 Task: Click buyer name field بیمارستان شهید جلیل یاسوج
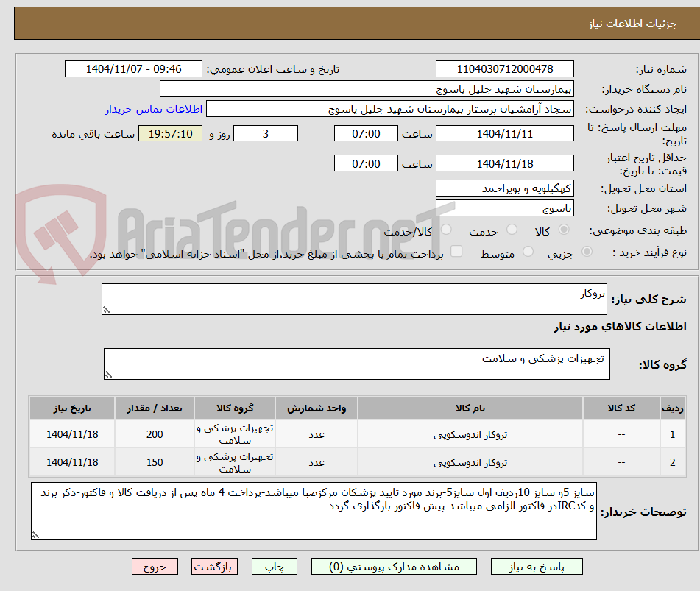click(367, 89)
